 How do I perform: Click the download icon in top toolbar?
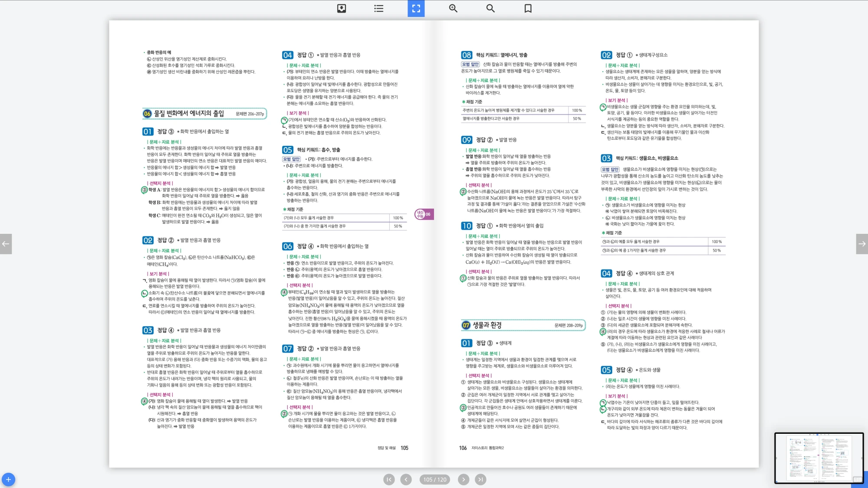342,8
